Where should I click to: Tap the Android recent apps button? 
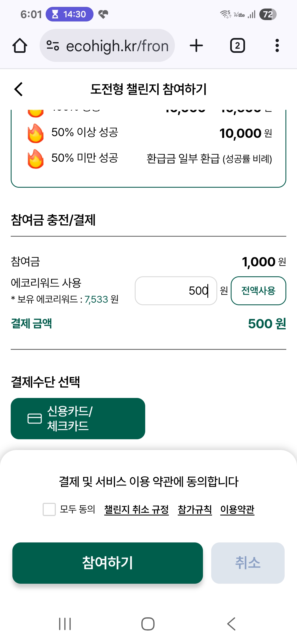pos(65,624)
